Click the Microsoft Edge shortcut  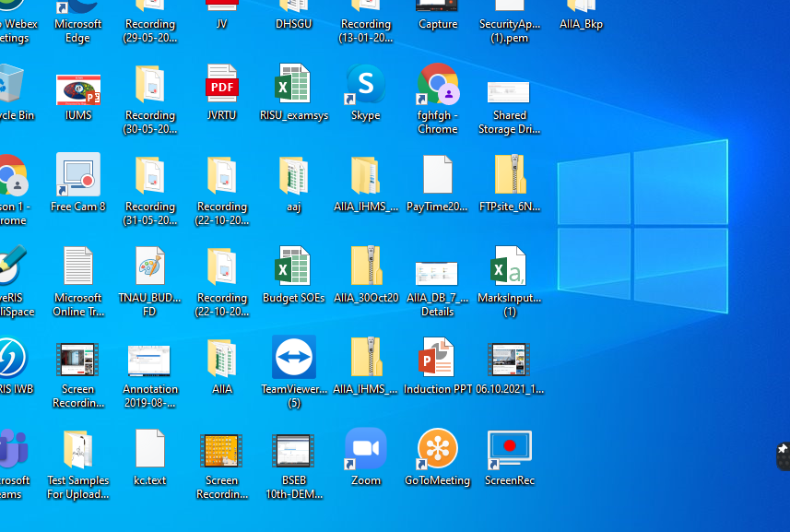pos(78,6)
